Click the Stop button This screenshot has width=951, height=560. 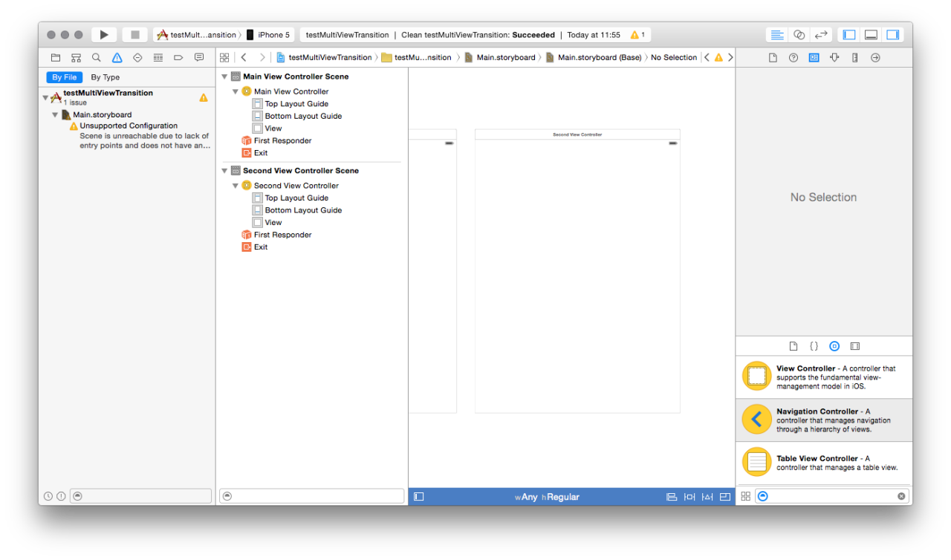click(x=134, y=34)
